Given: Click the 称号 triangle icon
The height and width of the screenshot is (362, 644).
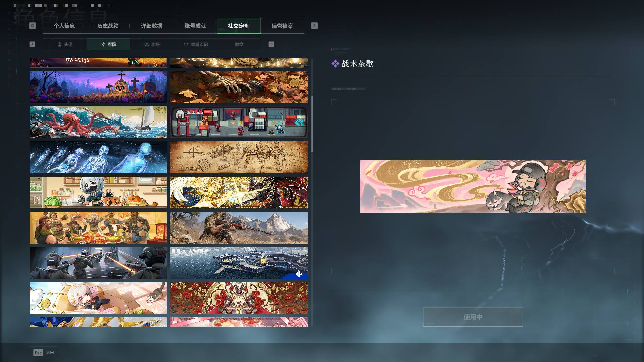Looking at the screenshot, I should point(147,44).
